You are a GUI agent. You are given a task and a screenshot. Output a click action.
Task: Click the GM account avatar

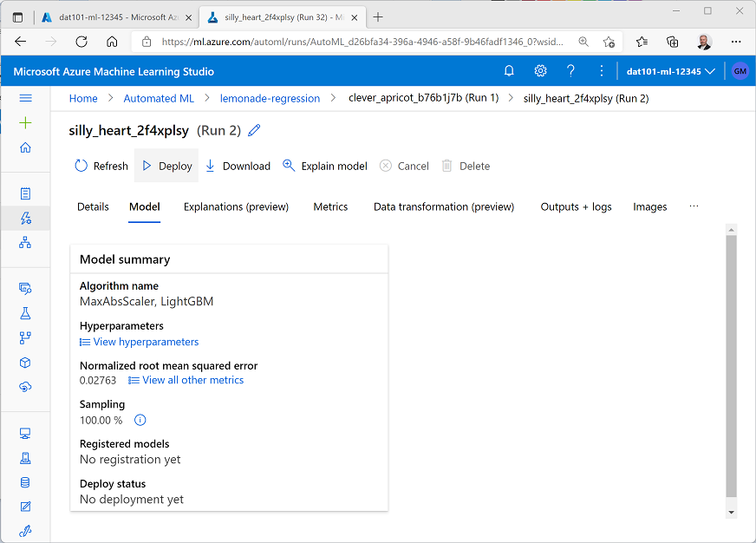[740, 71]
